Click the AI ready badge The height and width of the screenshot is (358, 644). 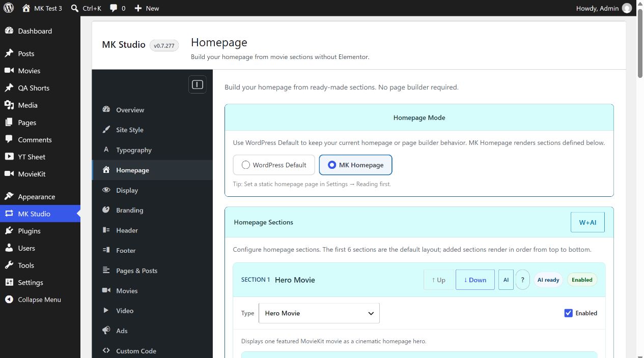point(548,280)
